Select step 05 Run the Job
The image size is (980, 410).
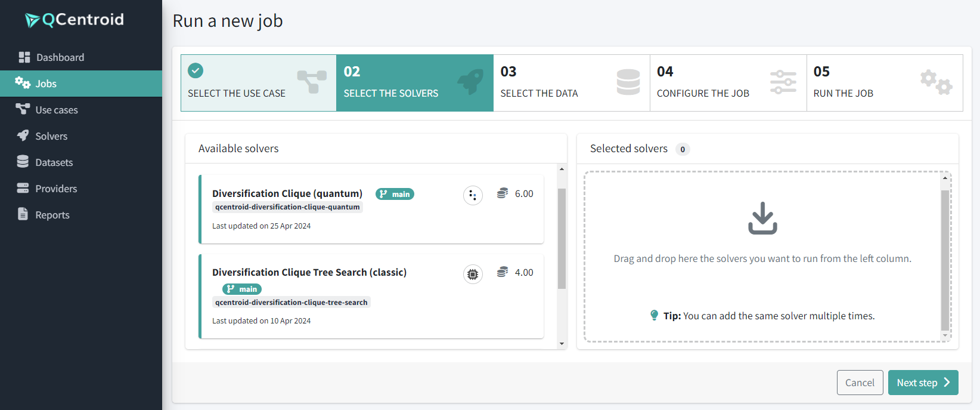coord(884,83)
